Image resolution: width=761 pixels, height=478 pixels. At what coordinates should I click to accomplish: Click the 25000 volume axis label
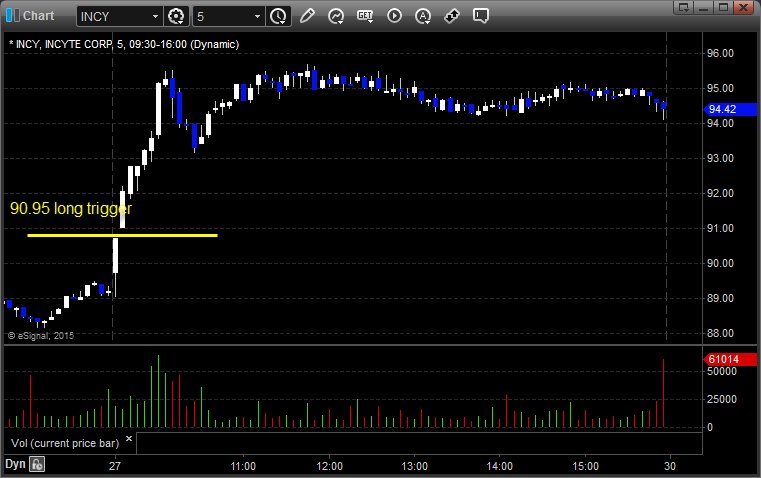[x=722, y=399]
